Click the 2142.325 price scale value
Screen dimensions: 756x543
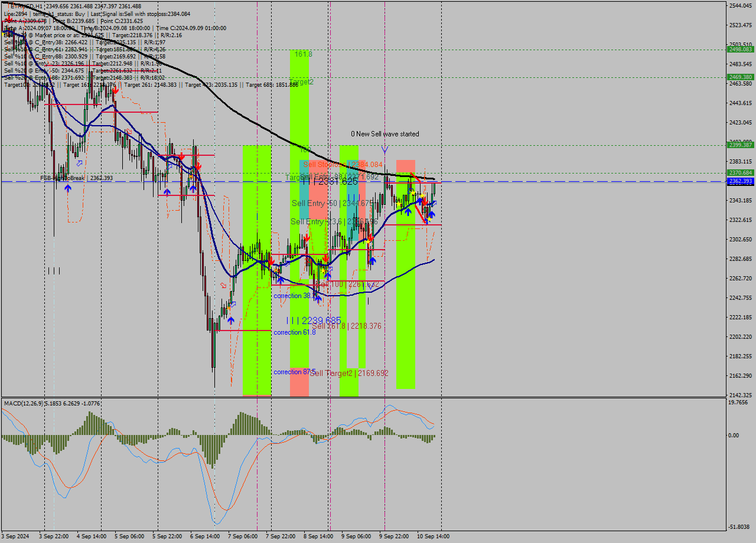coord(741,395)
